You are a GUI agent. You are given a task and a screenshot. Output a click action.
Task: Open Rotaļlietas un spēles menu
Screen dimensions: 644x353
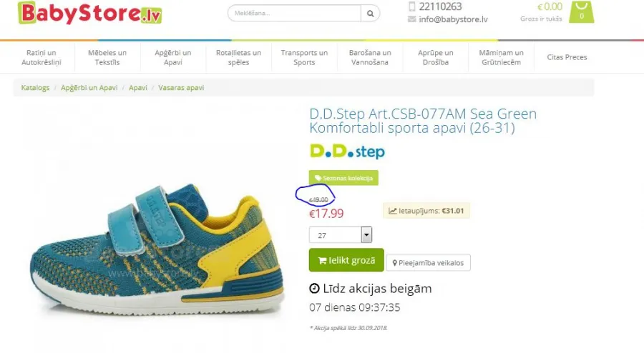point(238,57)
